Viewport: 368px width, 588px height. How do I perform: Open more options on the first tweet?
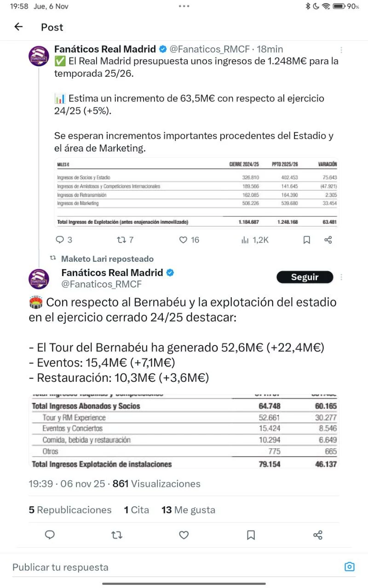pos(341,50)
